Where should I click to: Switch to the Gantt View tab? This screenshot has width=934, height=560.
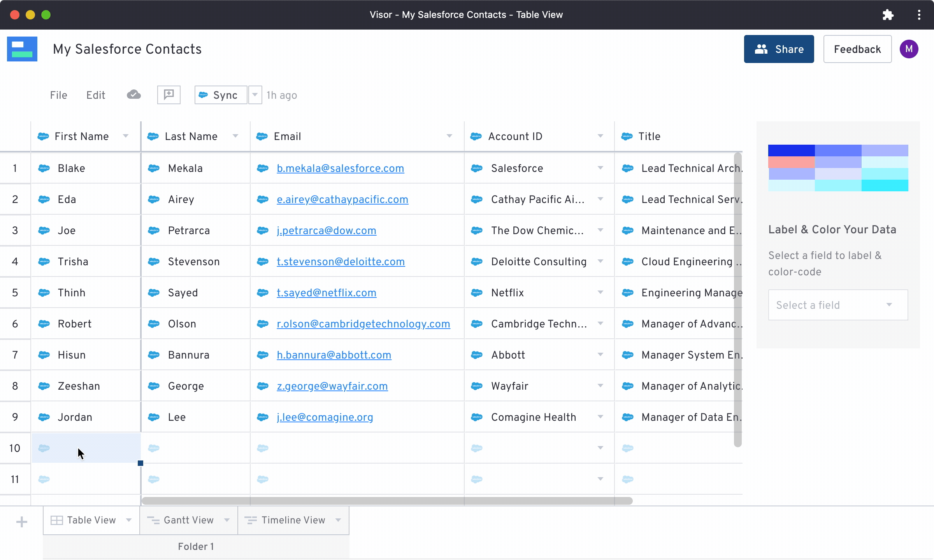tap(188, 520)
